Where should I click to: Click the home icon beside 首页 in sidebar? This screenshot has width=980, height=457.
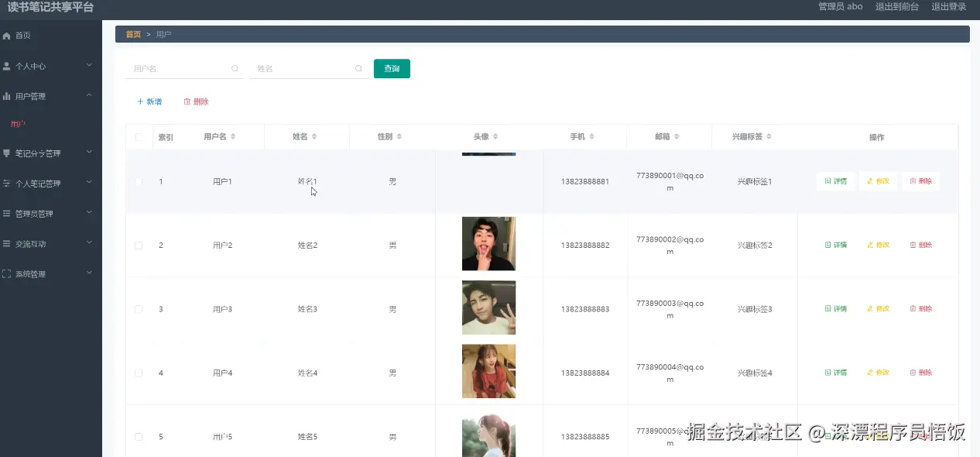pyautogui.click(x=7, y=36)
